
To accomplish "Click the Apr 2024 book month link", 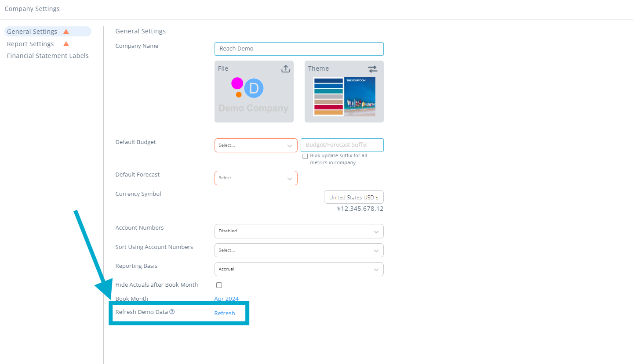I will point(226,299).
